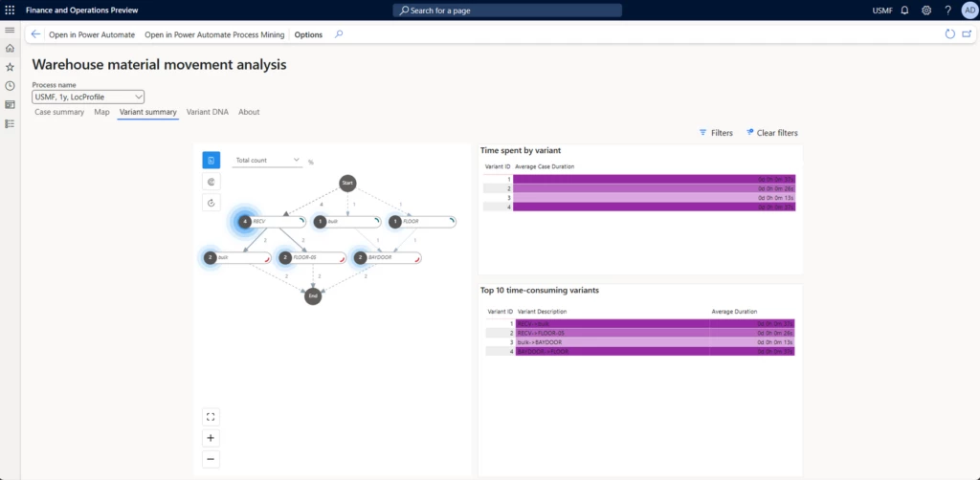
Task: Open Modules list icon in the sidebar
Action: click(10, 123)
